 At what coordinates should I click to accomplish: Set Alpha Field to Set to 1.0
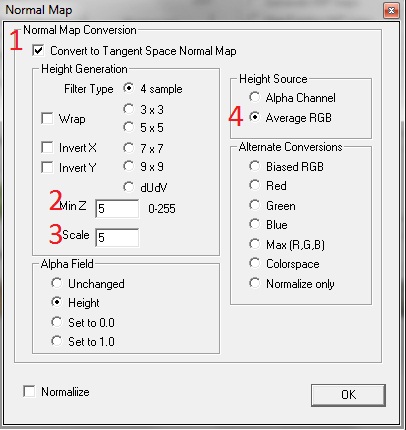[56, 341]
